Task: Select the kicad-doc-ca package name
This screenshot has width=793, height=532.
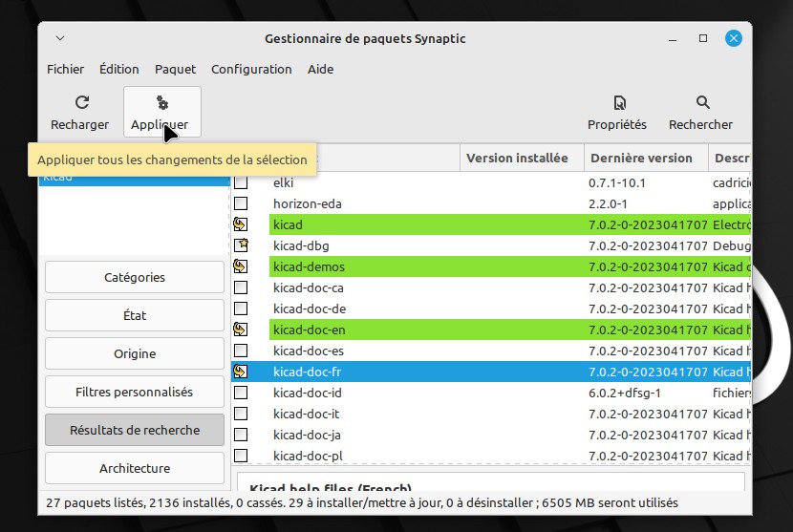Action: (x=308, y=287)
